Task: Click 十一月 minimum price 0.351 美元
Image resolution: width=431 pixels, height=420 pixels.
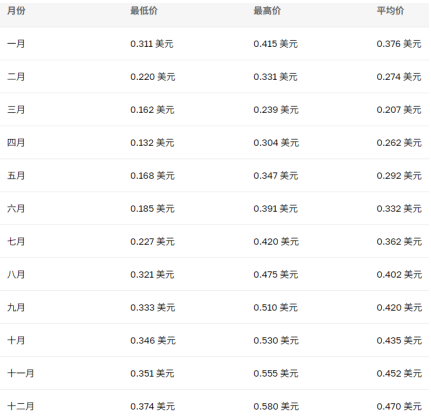Action: tap(152, 373)
